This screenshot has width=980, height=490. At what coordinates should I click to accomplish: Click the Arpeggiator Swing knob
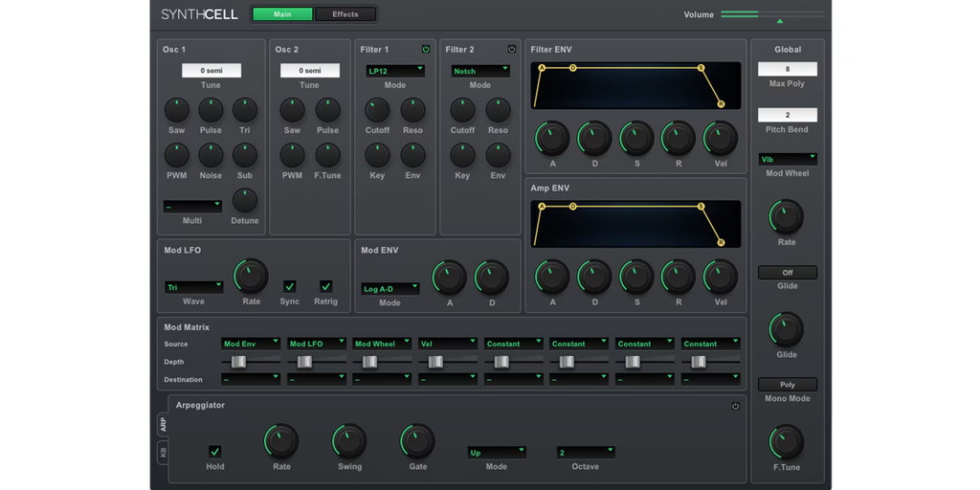point(349,441)
